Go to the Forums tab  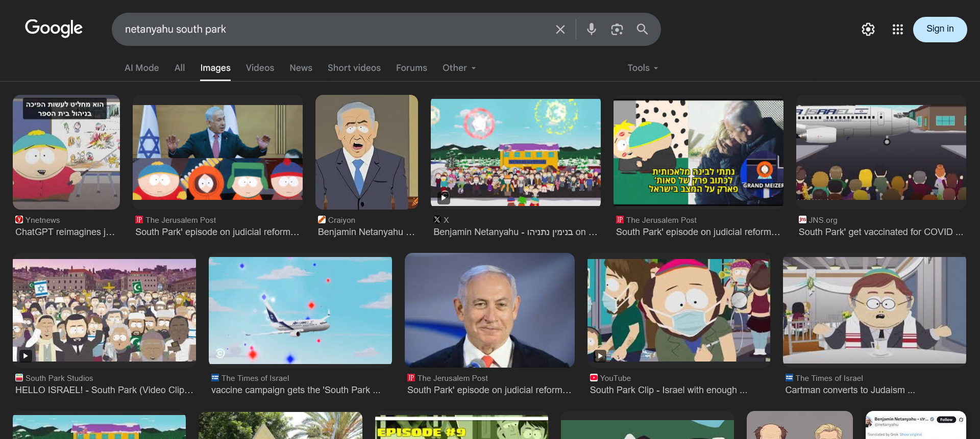[411, 68]
